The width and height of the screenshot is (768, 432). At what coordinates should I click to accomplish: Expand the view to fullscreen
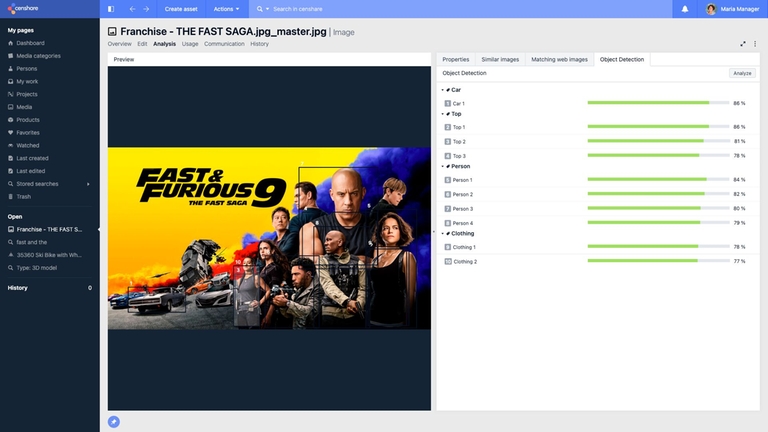coord(743,44)
